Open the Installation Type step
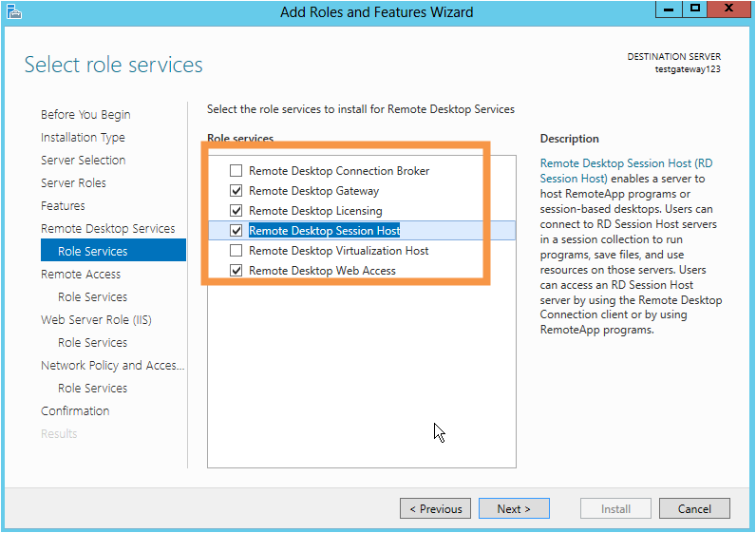The image size is (756, 533). [83, 138]
